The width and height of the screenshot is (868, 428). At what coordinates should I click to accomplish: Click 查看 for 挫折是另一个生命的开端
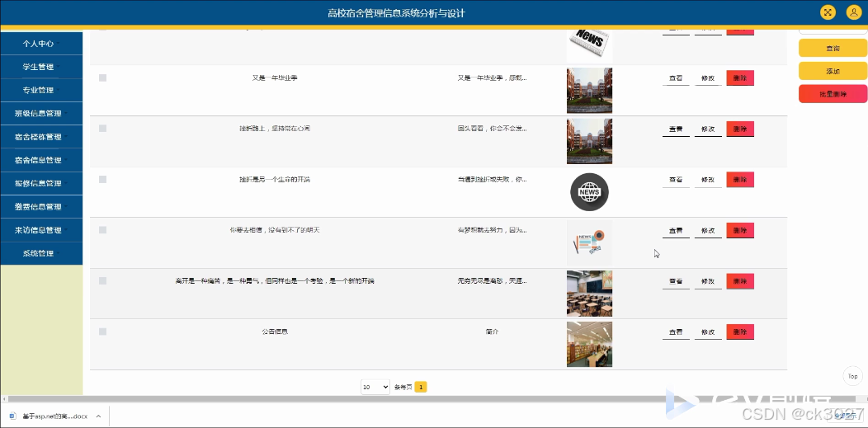(x=676, y=181)
